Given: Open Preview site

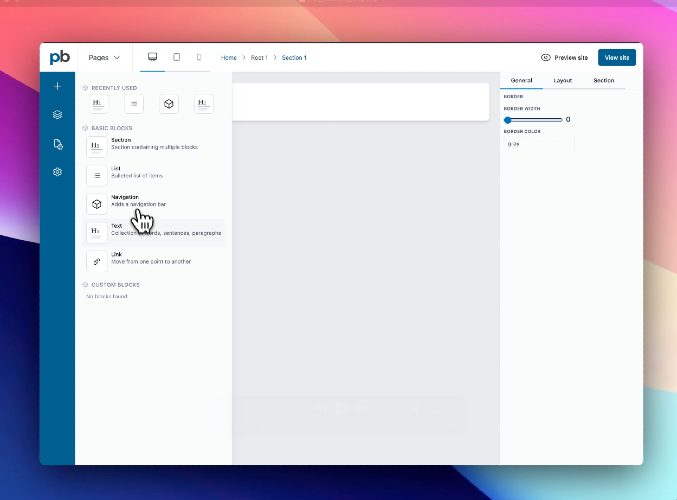Looking at the screenshot, I should click(x=564, y=57).
